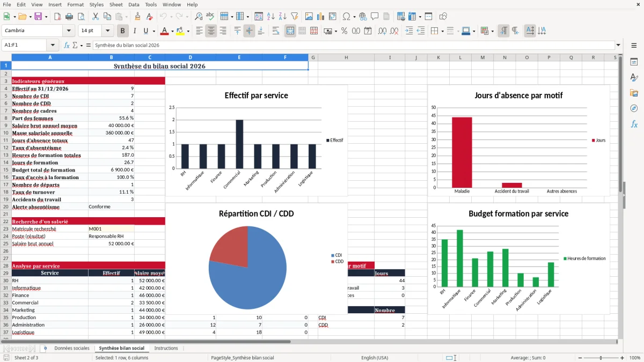Open the Function Wizard fx icon
644x362 pixels.
(x=67, y=45)
